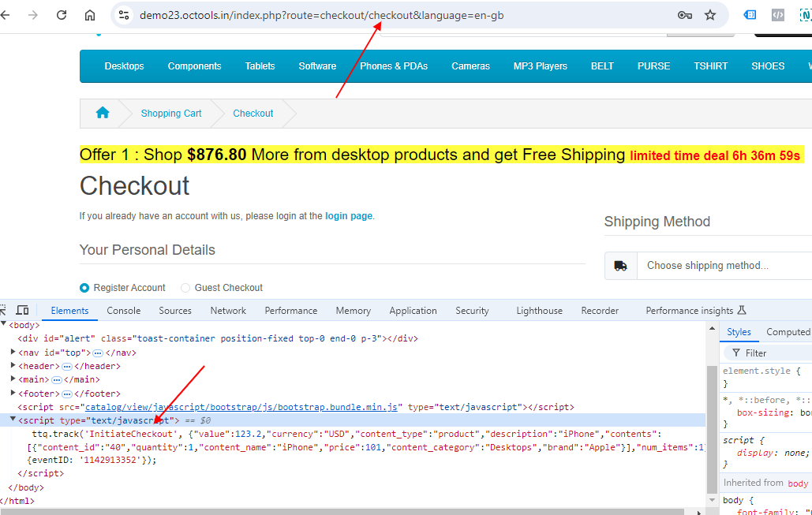
Task: Open the Sources tab
Action: (175, 311)
